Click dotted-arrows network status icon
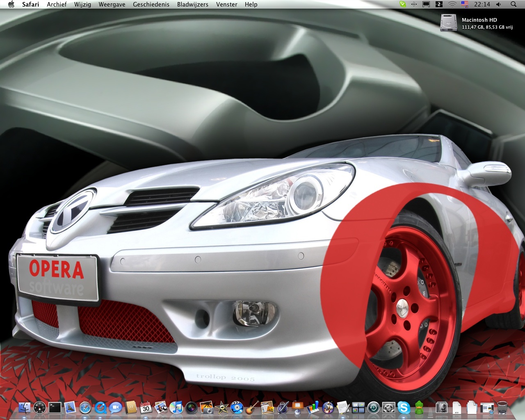Screen dimensions: 525x420 (x=414, y=5)
